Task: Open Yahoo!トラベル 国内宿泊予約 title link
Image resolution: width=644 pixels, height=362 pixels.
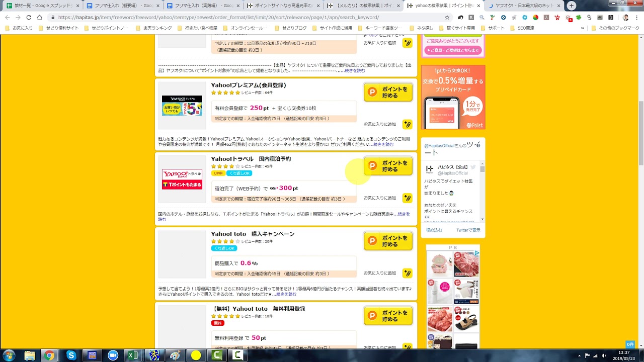Action: pyautogui.click(x=251, y=159)
